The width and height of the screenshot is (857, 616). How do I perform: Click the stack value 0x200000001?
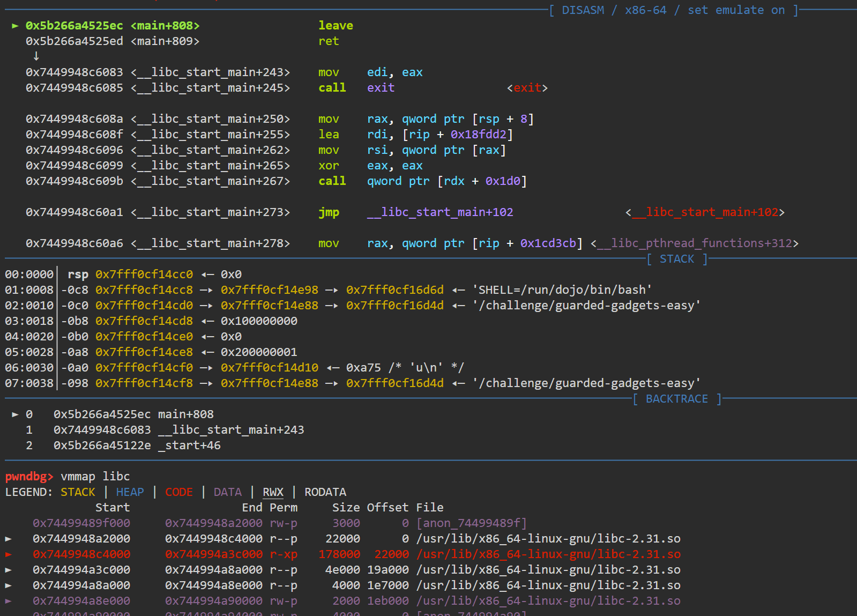pos(259,352)
